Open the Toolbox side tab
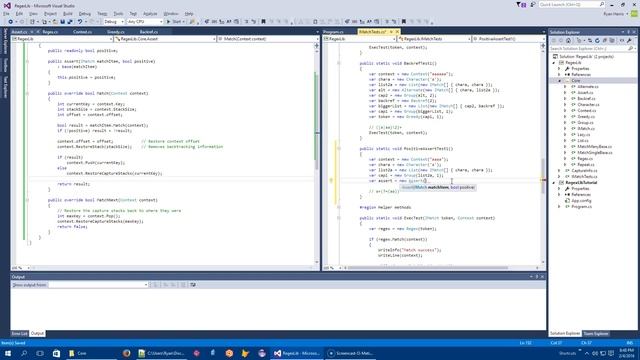640x360 pixels. [x=5, y=65]
